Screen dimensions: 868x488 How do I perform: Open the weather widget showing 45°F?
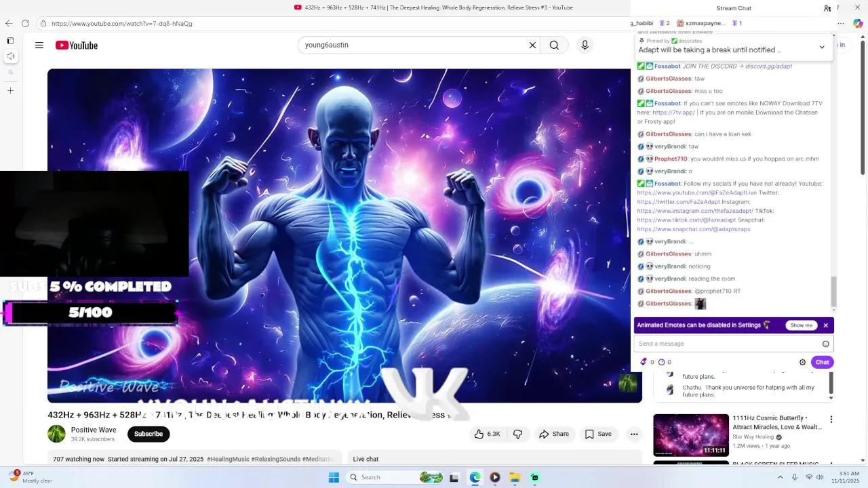[30, 477]
